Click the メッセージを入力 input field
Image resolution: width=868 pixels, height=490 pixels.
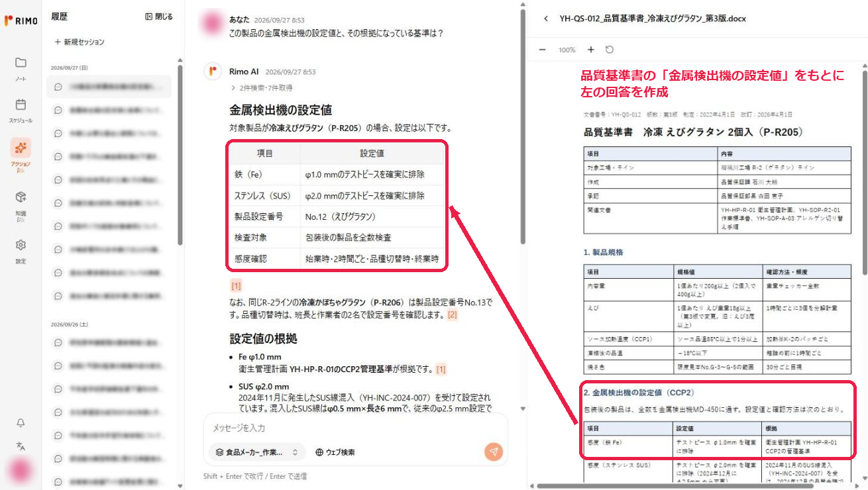pyautogui.click(x=355, y=428)
